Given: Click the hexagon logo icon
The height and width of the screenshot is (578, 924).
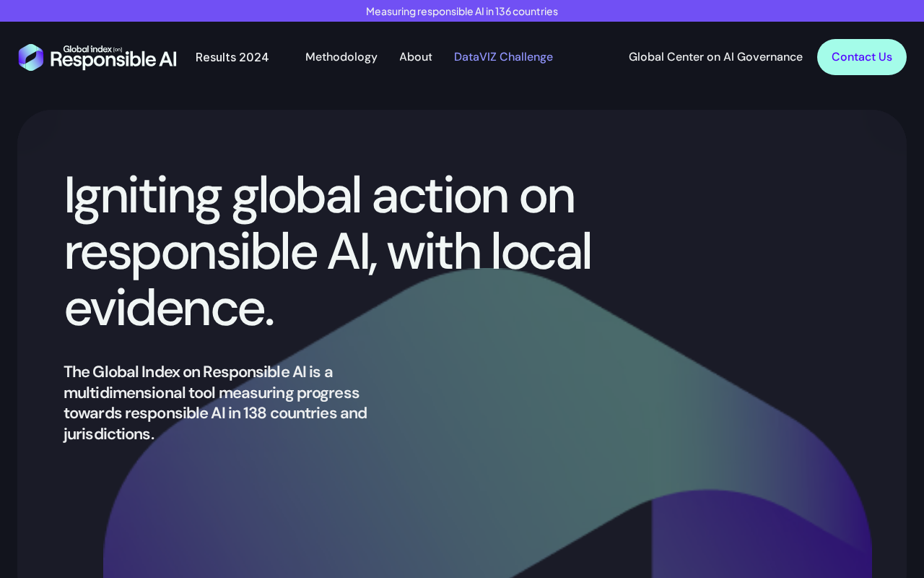Looking at the screenshot, I should click(31, 57).
